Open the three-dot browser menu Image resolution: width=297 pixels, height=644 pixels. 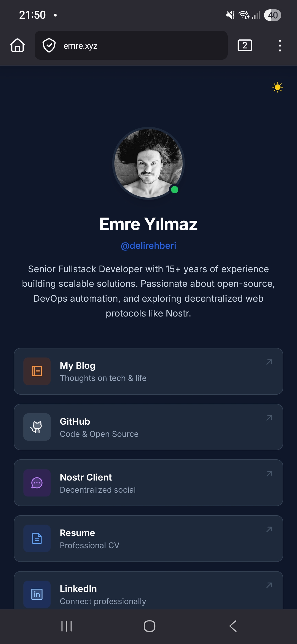coord(280,45)
